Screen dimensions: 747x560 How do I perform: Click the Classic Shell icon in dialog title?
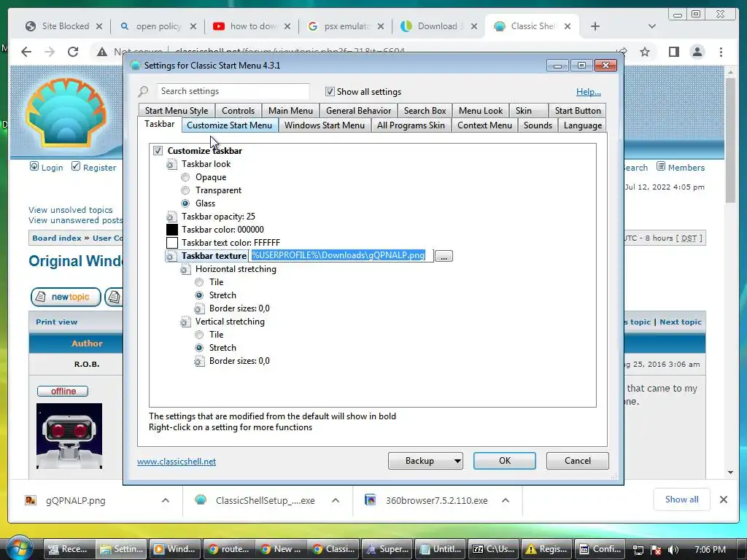tap(135, 65)
